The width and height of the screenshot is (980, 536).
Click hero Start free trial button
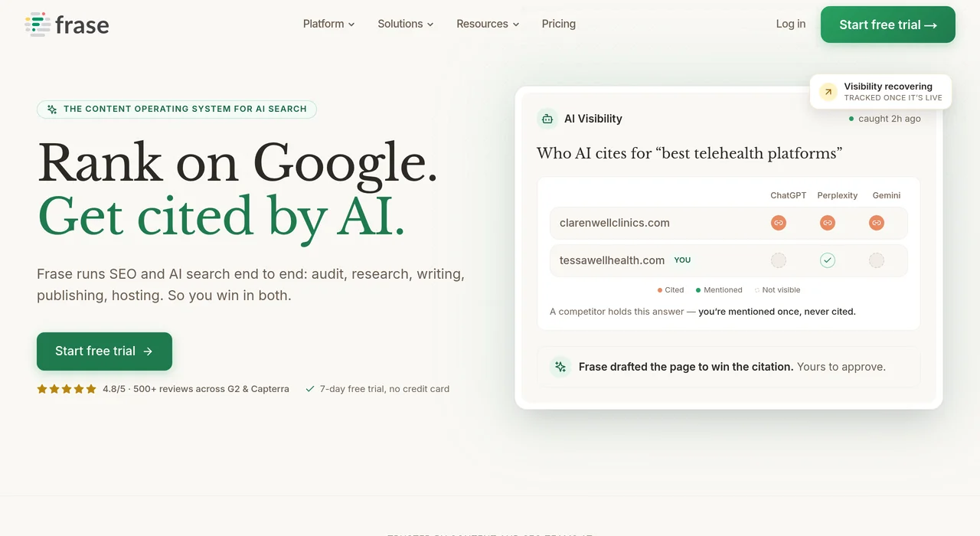point(104,351)
